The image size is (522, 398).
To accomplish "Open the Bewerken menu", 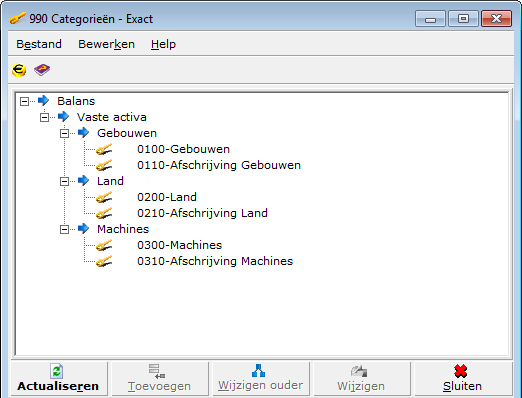I will [x=106, y=44].
